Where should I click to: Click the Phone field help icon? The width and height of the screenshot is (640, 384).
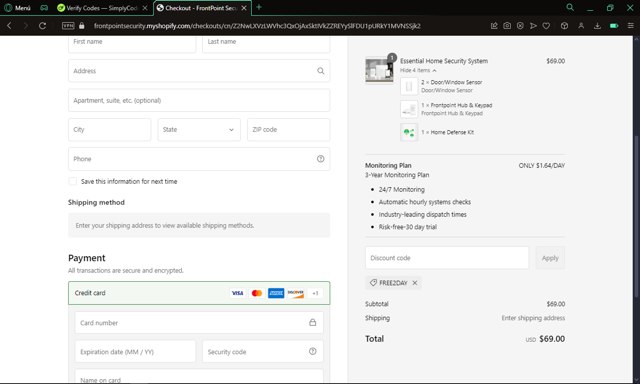tap(320, 159)
